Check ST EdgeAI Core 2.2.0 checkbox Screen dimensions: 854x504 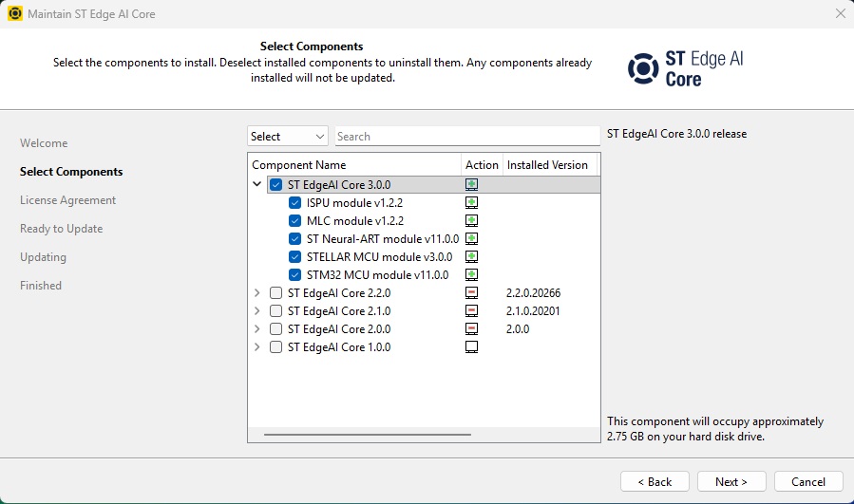tap(276, 293)
